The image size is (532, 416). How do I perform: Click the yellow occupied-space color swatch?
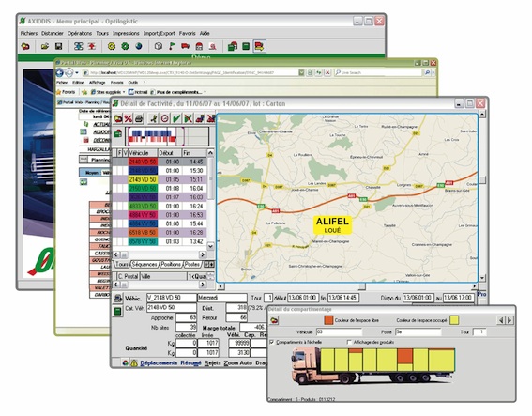(x=454, y=320)
